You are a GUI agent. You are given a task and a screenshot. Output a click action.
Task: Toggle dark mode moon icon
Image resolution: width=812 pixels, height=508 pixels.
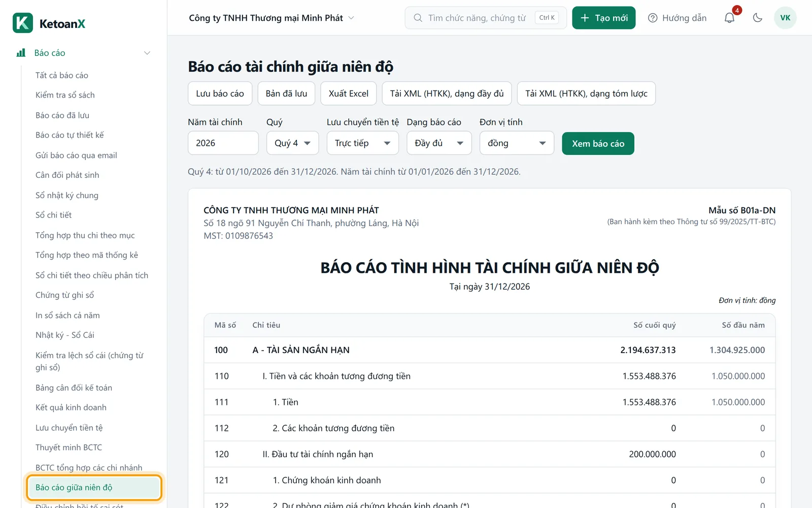pos(758,18)
